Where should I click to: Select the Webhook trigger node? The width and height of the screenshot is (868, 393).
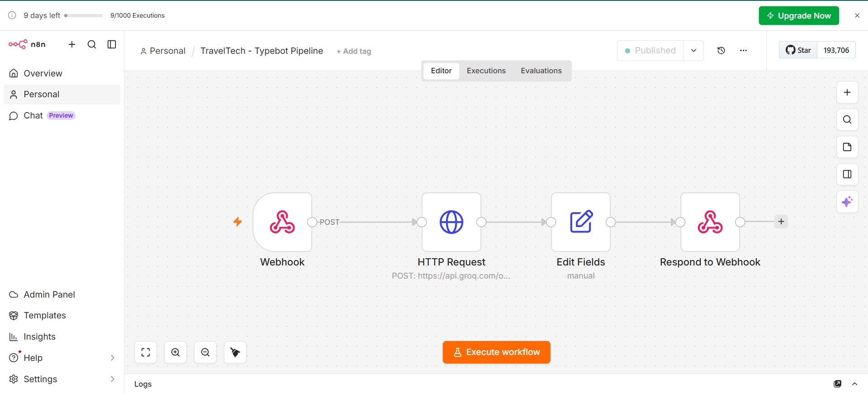point(282,222)
